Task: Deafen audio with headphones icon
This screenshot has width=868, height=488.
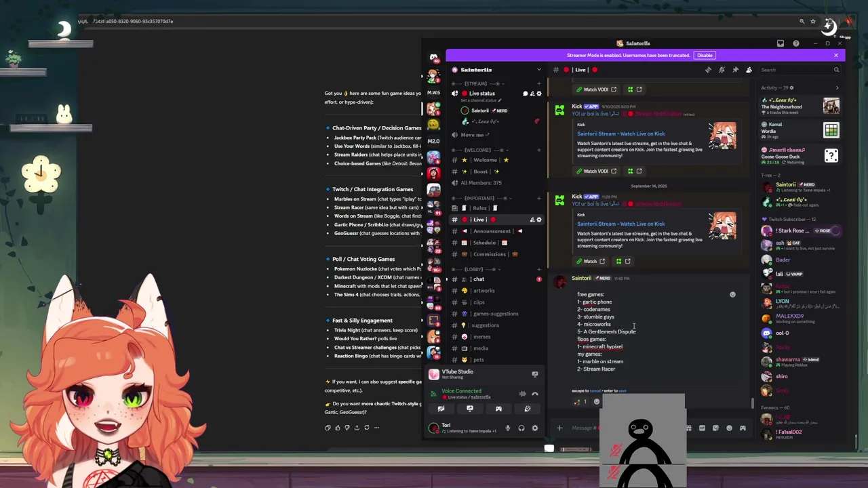Action: pos(521,428)
